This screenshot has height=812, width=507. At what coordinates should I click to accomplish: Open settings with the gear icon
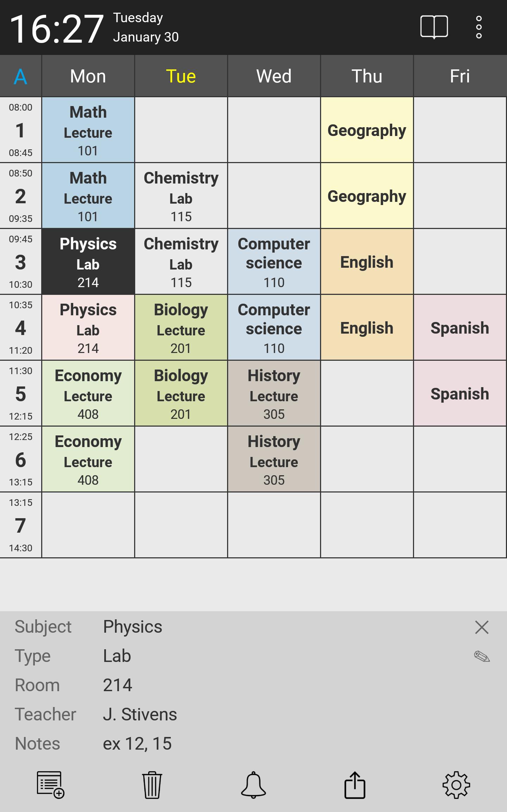pyautogui.click(x=456, y=785)
